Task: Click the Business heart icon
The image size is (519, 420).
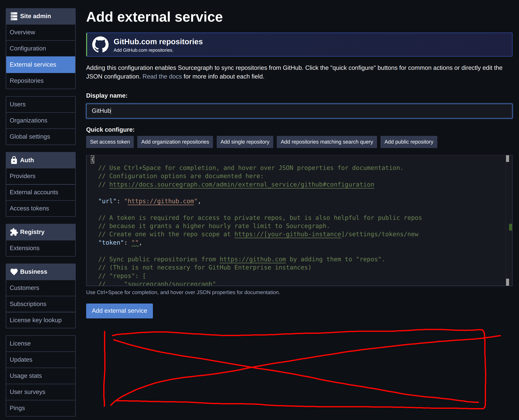Action: pyautogui.click(x=14, y=272)
